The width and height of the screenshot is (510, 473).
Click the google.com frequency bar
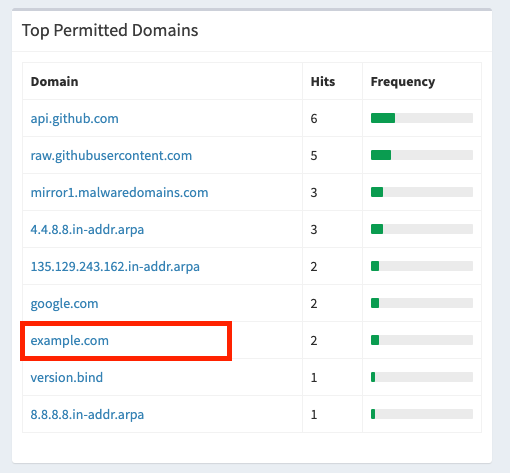pyautogui.click(x=422, y=303)
